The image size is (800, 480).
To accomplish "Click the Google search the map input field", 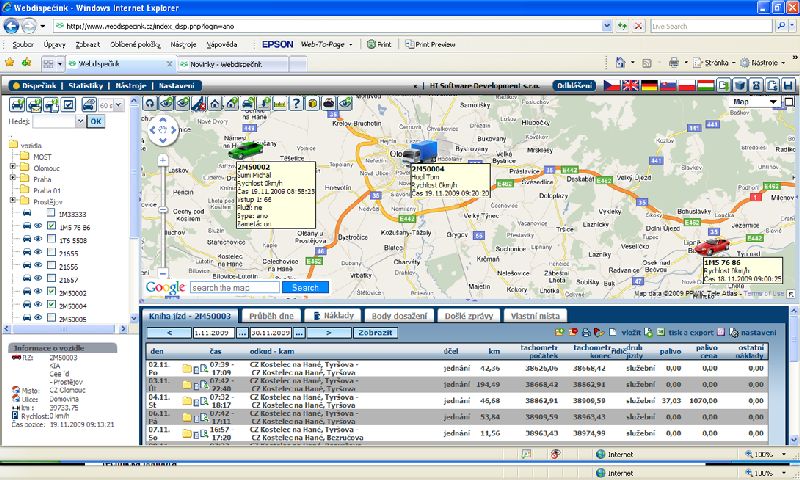I will [x=235, y=288].
